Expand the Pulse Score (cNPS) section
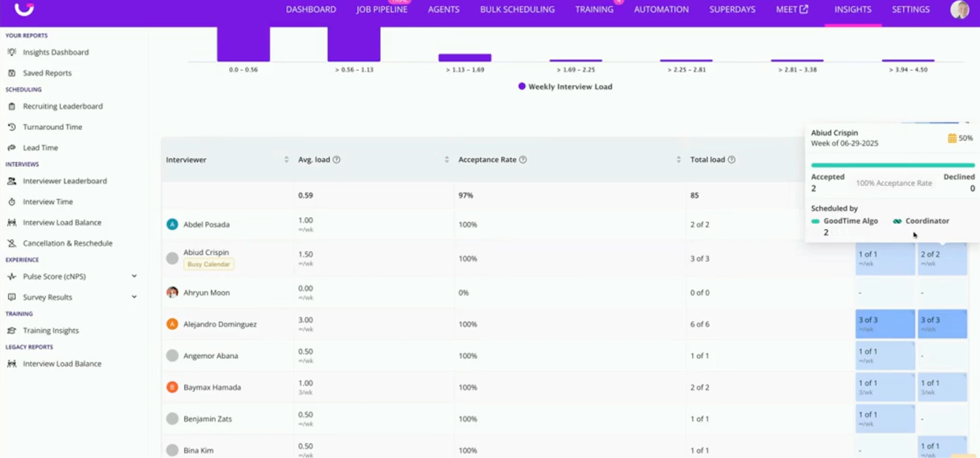This screenshot has height=458, width=980. [134, 277]
